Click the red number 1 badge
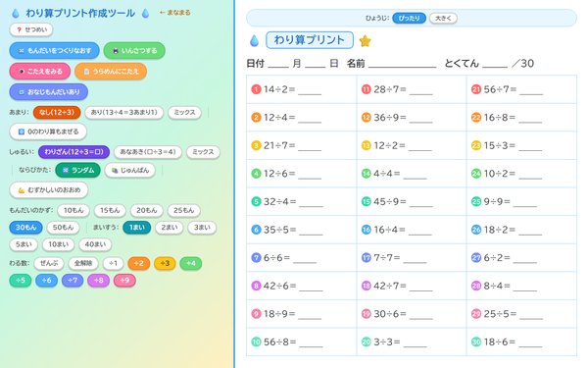The width and height of the screenshot is (588, 368). click(x=256, y=89)
